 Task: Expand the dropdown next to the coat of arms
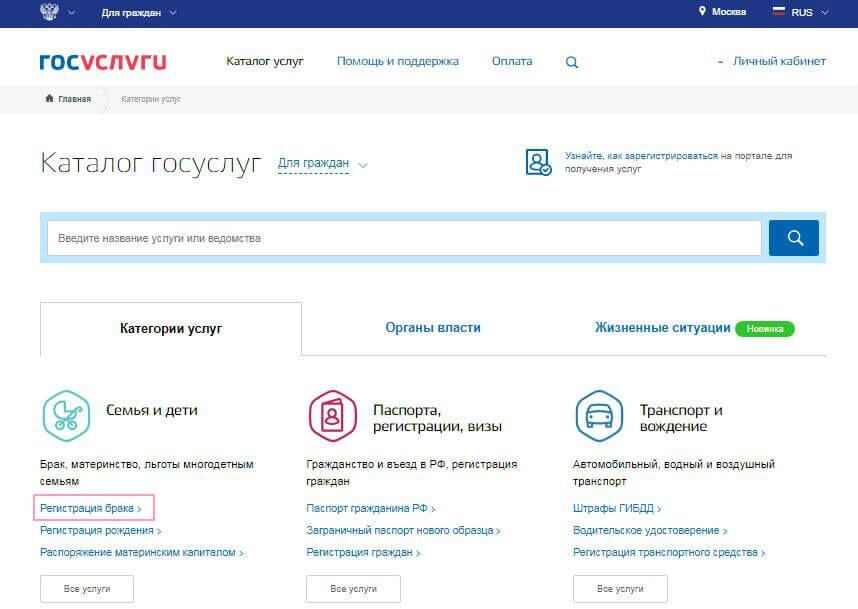71,12
